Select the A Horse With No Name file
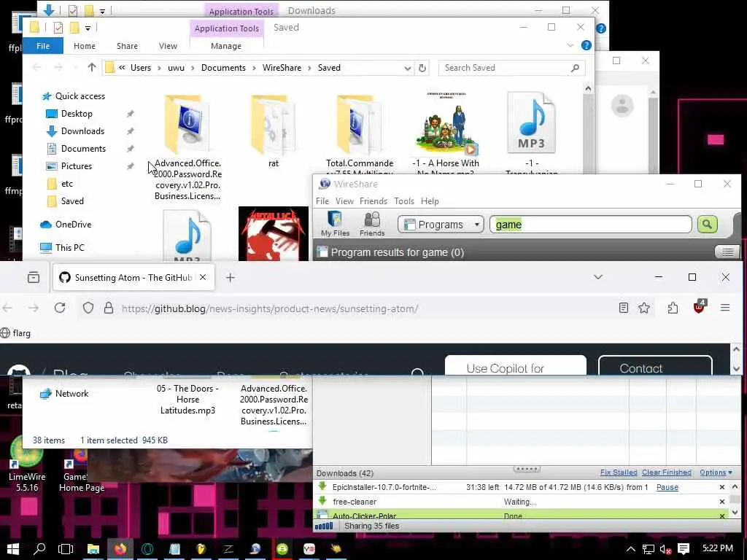Image resolution: width=747 pixels, height=560 pixels. [x=446, y=133]
